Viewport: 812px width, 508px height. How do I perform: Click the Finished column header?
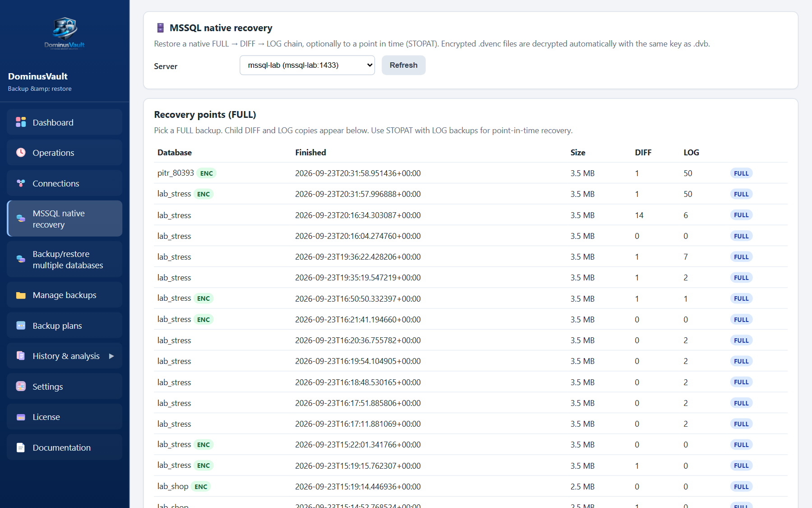(310, 153)
